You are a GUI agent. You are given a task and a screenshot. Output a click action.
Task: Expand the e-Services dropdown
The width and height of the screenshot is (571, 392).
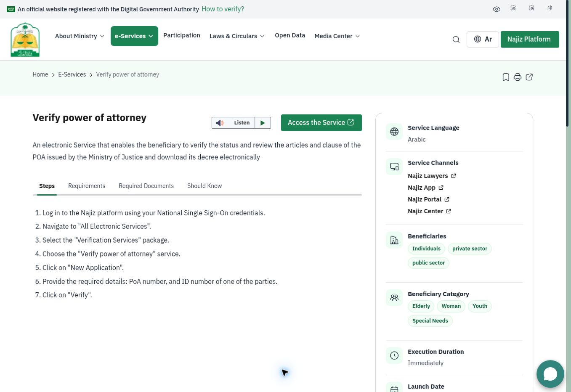(134, 36)
